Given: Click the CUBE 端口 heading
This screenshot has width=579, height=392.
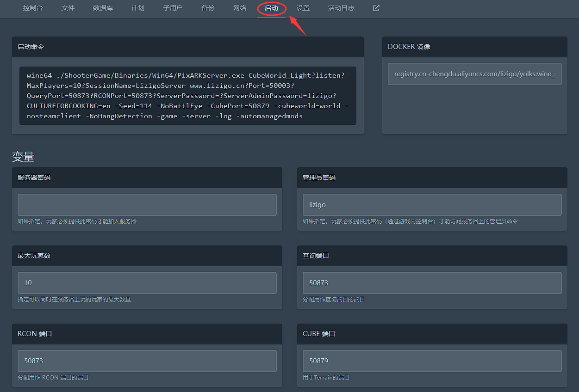Looking at the screenshot, I should point(319,334).
